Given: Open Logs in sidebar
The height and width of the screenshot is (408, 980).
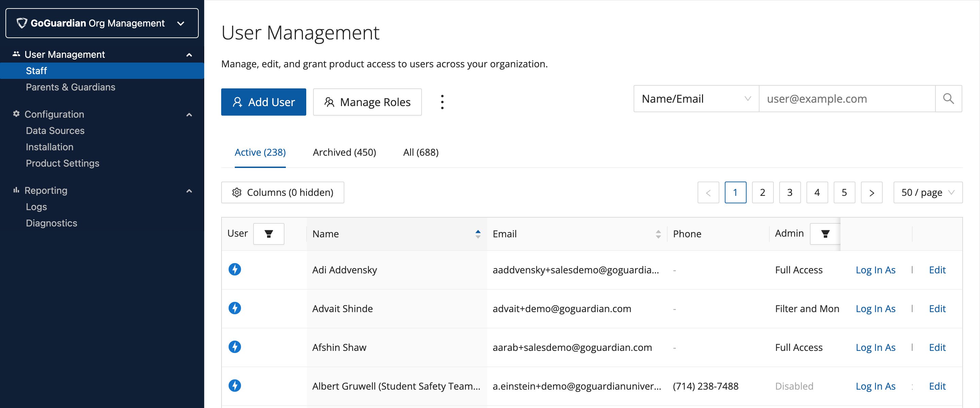Looking at the screenshot, I should point(36,207).
